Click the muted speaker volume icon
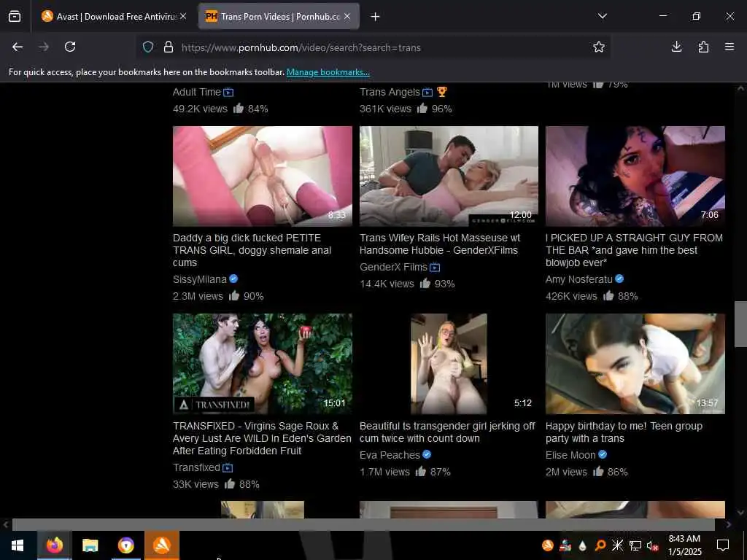 (x=652, y=545)
